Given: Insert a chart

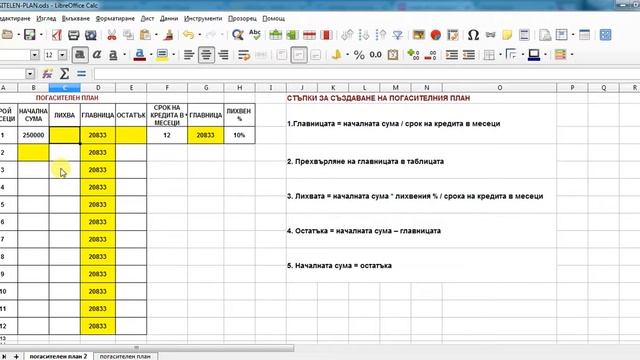Looking at the screenshot, I should (x=436, y=35).
